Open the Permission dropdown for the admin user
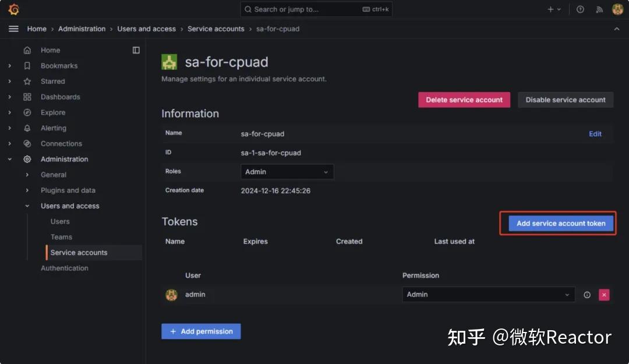This screenshot has width=629, height=364. point(488,294)
